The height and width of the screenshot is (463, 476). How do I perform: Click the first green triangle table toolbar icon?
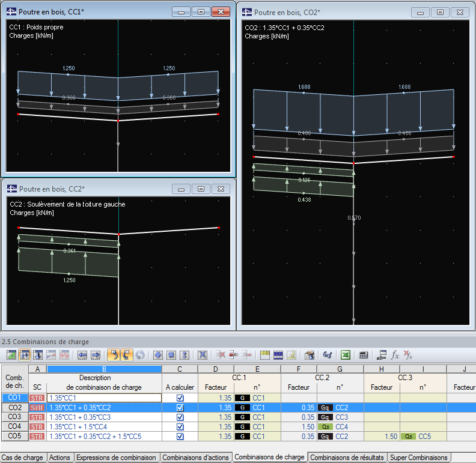tap(11, 355)
